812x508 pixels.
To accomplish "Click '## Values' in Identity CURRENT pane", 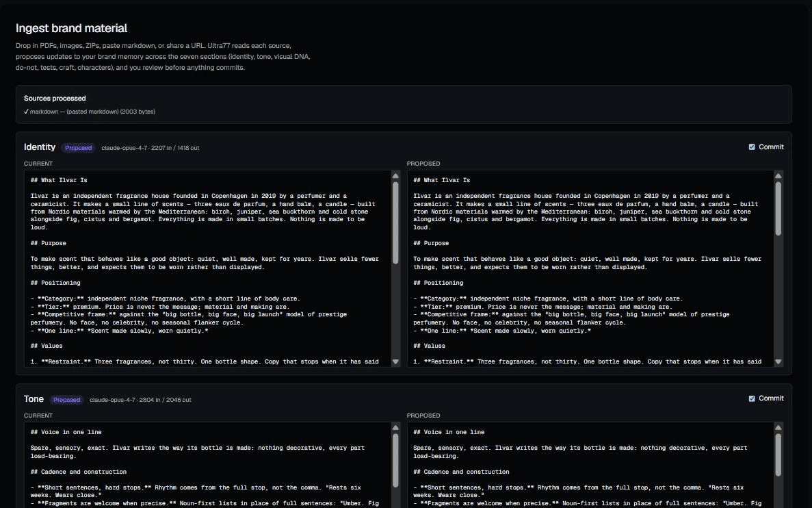I will click(x=47, y=346).
